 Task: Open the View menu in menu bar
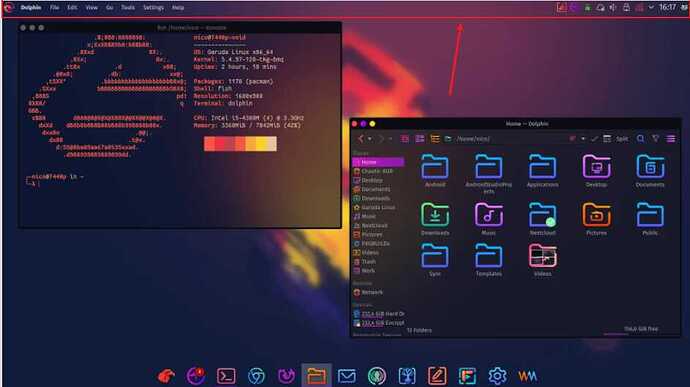click(92, 7)
